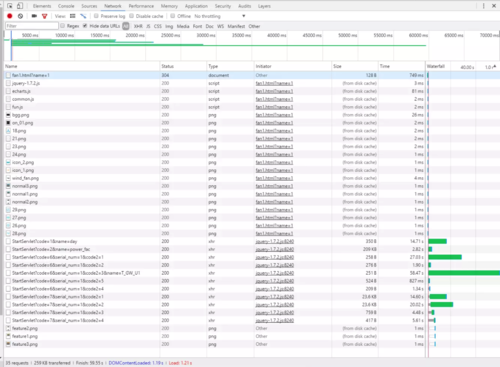Click the Waterfall sort arrow

[x=495, y=67]
